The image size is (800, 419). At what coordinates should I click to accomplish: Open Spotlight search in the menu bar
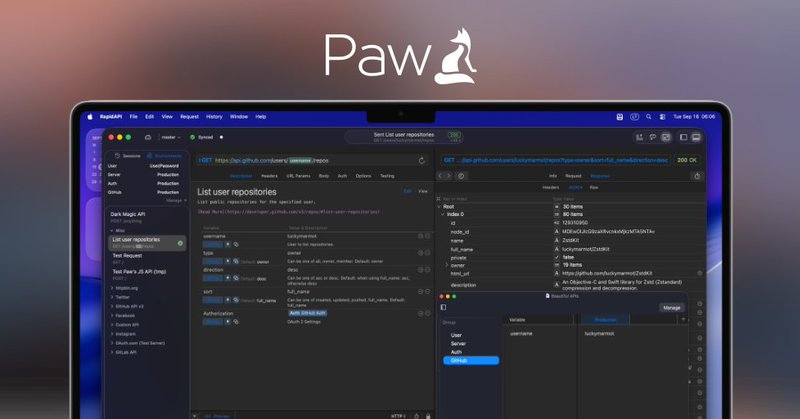coord(648,117)
